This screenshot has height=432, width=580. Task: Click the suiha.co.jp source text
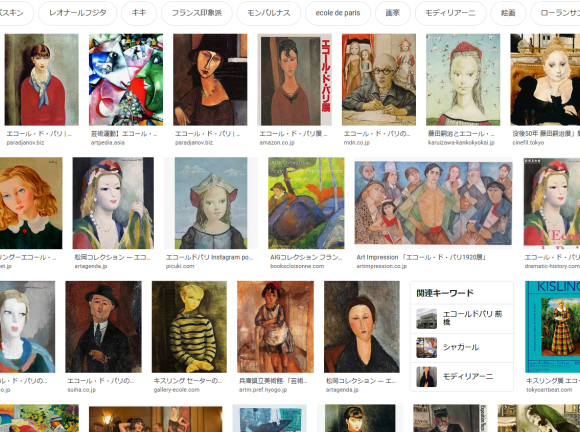click(x=81, y=390)
